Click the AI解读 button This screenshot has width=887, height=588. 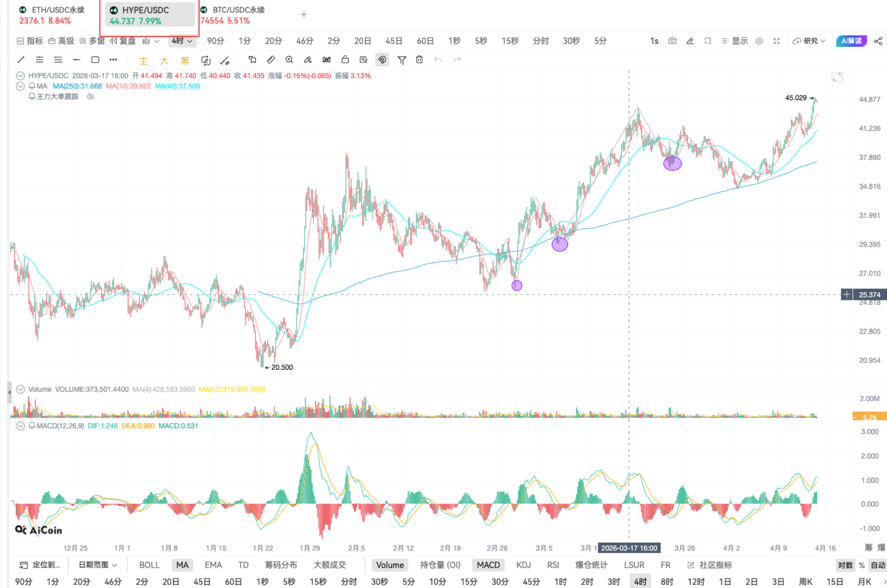tap(851, 41)
